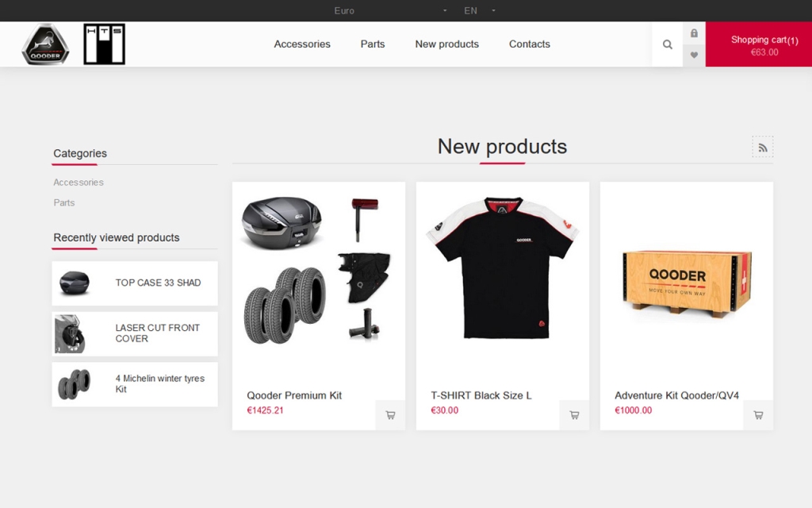Click the Categories sidebar heading

pos(80,153)
